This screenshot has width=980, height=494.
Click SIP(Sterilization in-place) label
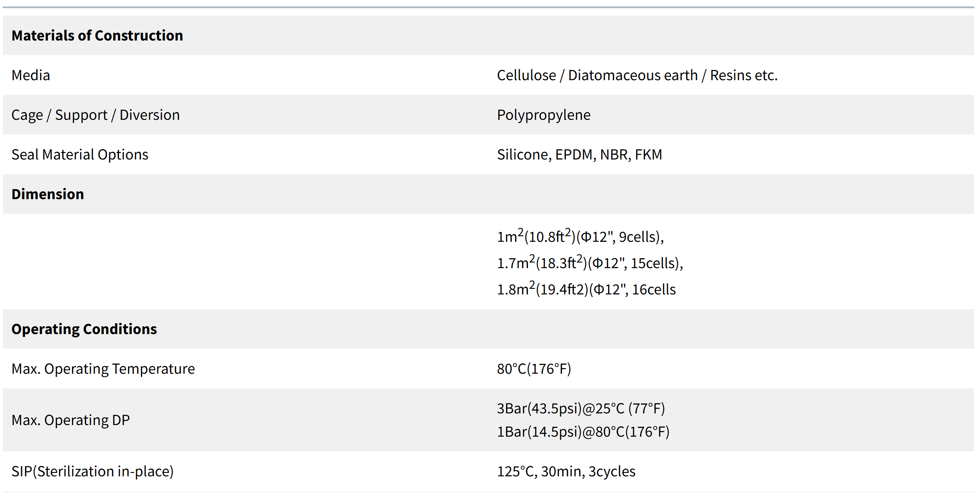pyautogui.click(x=93, y=471)
